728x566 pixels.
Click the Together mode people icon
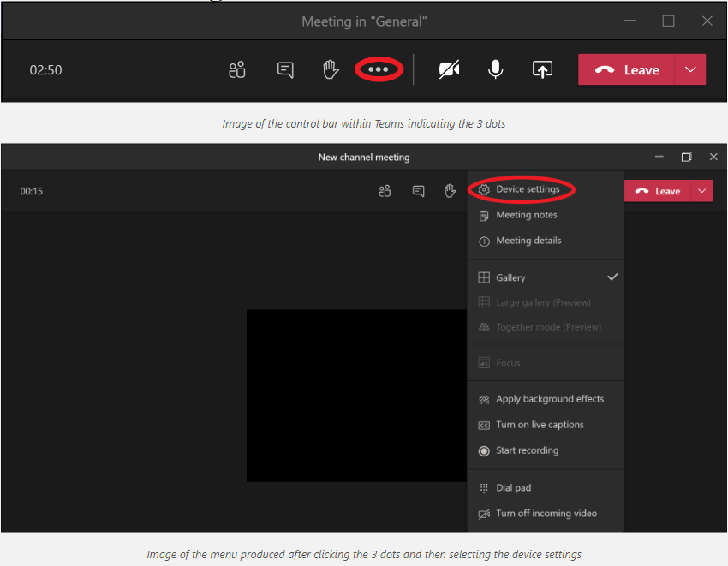click(x=484, y=327)
